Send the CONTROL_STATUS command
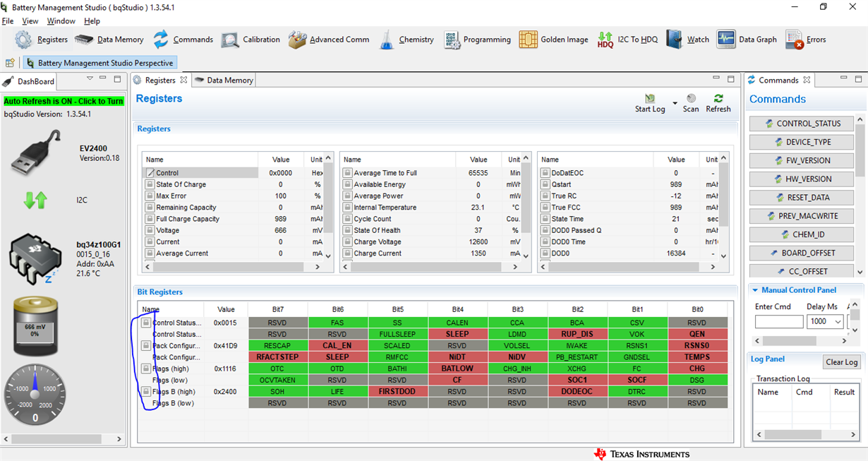Screen dimensions: 868x461 click(801, 124)
